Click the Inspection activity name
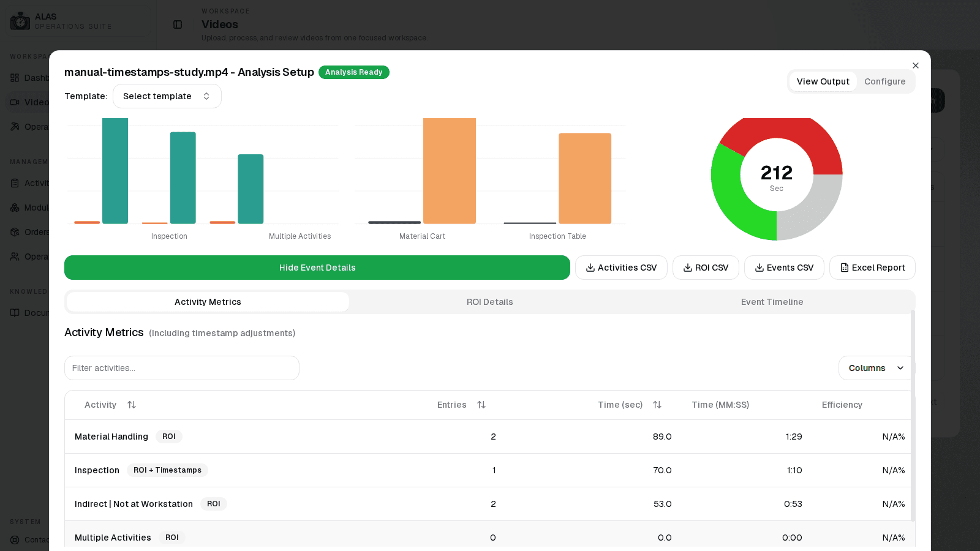Image resolution: width=980 pixels, height=551 pixels. [97, 470]
